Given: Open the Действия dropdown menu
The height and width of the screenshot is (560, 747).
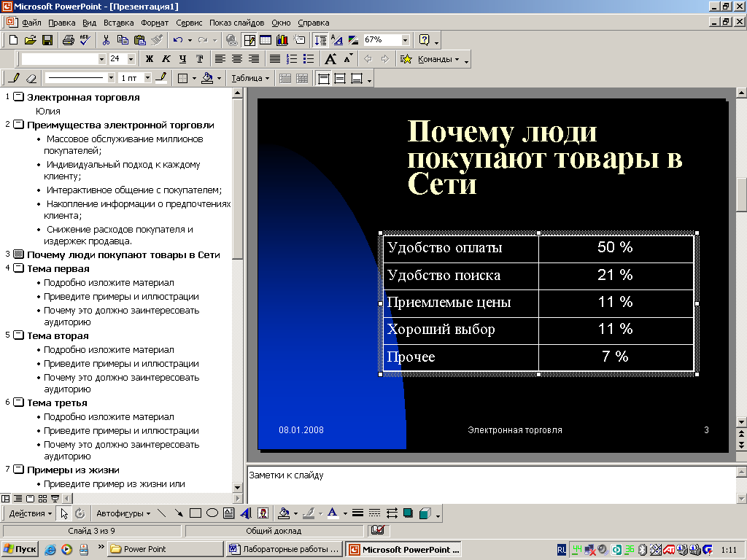Looking at the screenshot, I should (x=30, y=513).
